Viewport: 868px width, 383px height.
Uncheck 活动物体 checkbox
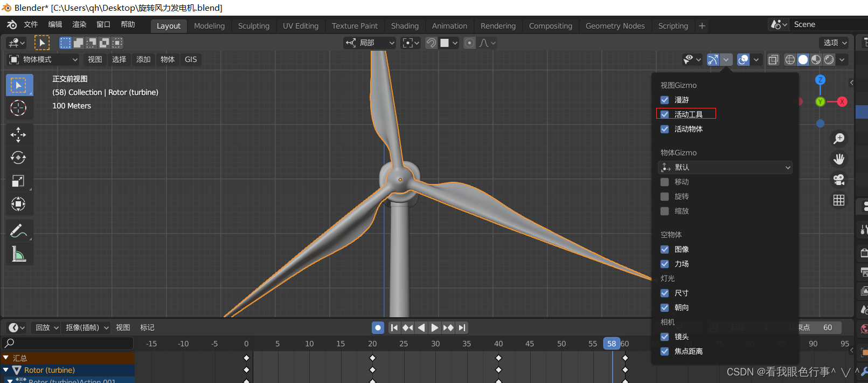point(665,129)
